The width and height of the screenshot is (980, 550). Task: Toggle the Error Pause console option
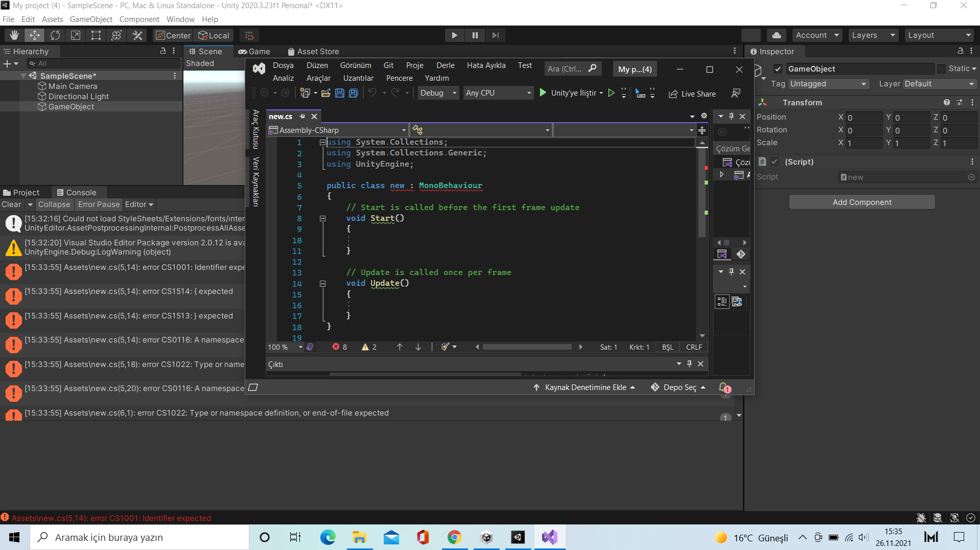tap(99, 204)
